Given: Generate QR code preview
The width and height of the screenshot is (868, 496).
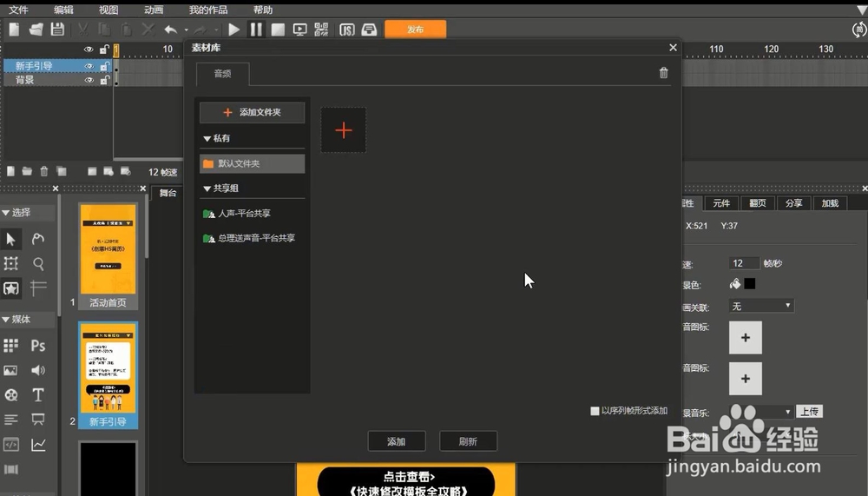Looking at the screenshot, I should (322, 30).
